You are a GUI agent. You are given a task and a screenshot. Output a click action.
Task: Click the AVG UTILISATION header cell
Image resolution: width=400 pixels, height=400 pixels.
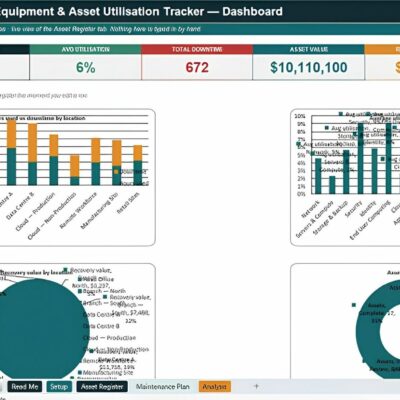[85, 49]
